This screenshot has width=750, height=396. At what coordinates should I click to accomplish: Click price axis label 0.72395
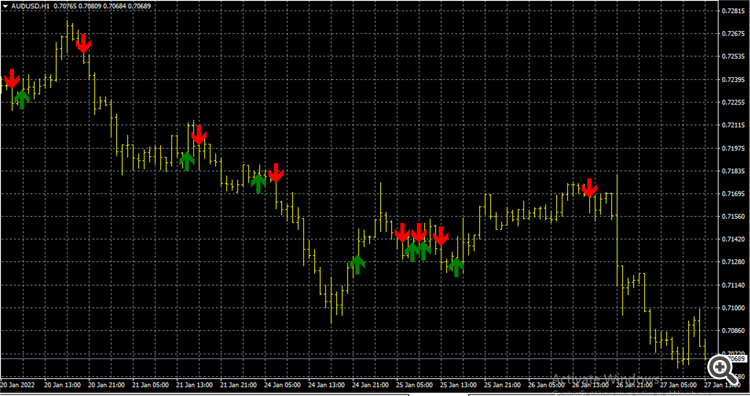(734, 79)
